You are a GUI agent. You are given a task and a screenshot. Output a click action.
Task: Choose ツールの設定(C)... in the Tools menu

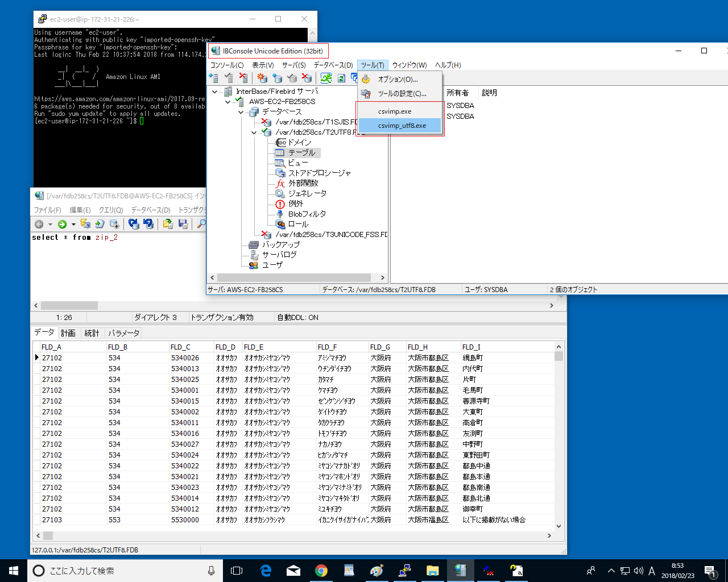pyautogui.click(x=400, y=94)
